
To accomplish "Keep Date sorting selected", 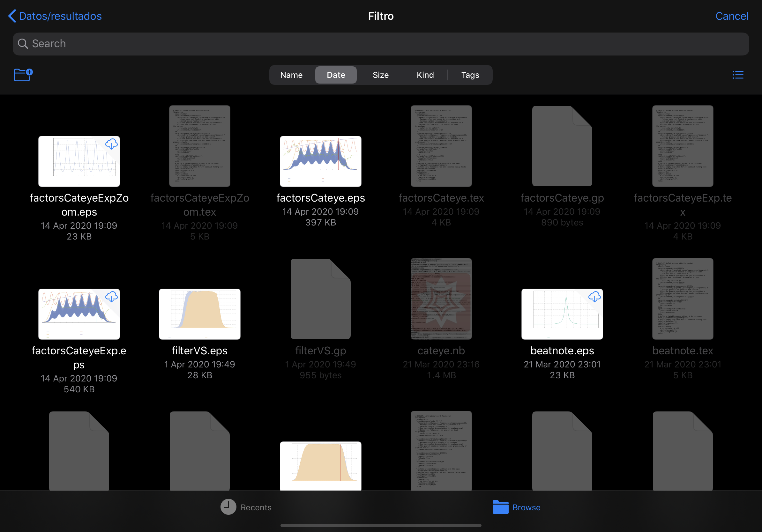I will [336, 75].
